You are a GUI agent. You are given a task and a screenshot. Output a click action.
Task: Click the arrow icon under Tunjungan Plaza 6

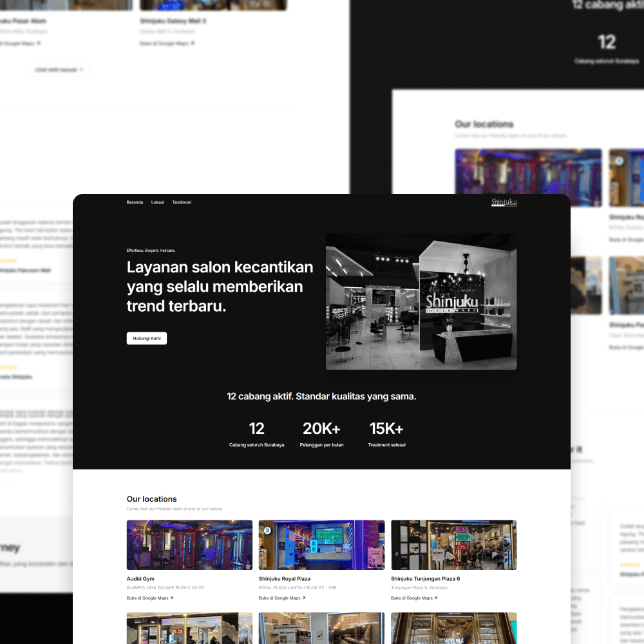click(436, 598)
